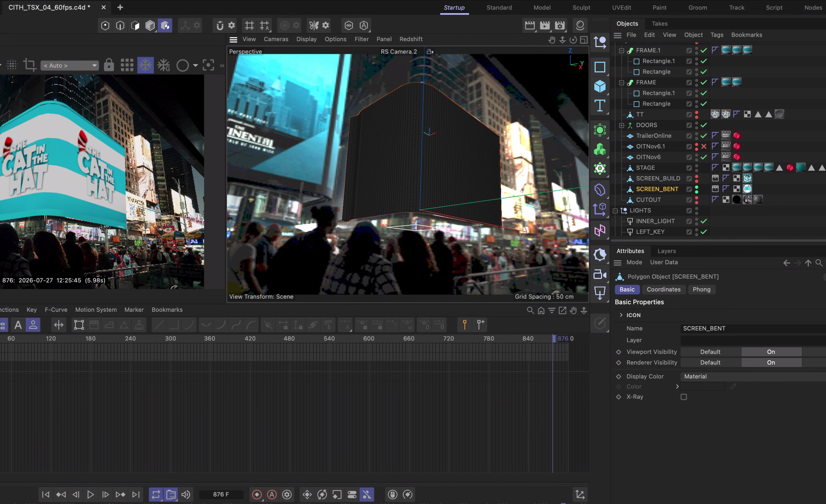This screenshot has width=826, height=504.
Task: Set Renderer Visibility to Default
Action: pos(710,362)
